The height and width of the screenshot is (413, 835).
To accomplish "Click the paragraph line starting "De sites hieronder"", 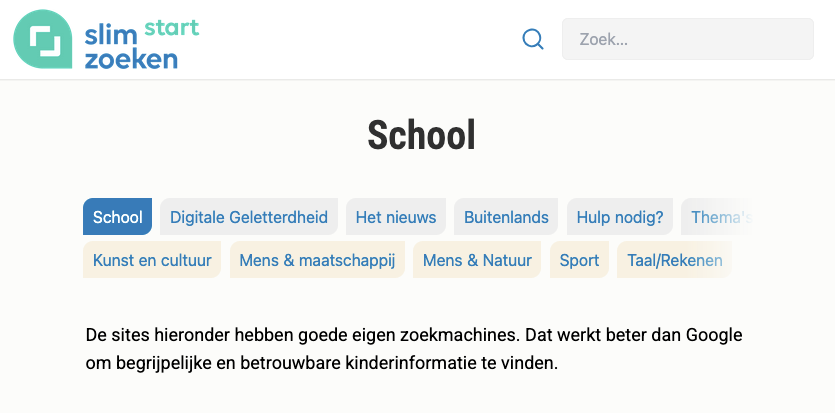I will pyautogui.click(x=414, y=335).
